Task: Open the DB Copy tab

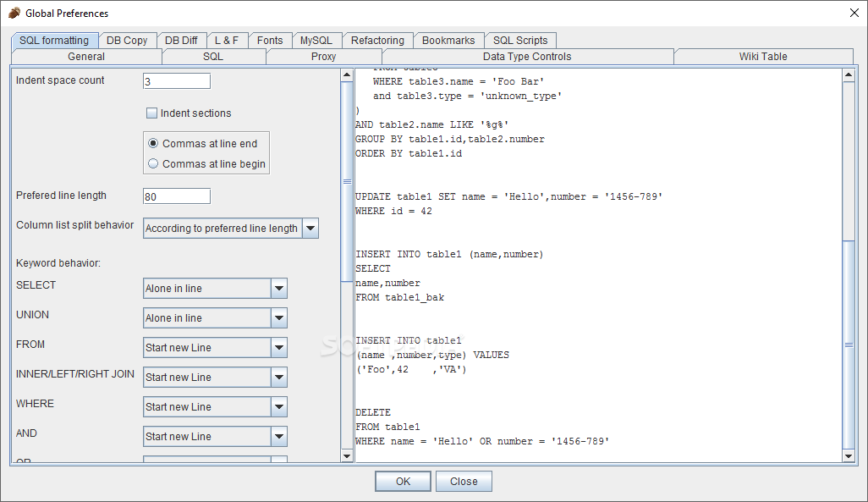Action: tap(127, 41)
